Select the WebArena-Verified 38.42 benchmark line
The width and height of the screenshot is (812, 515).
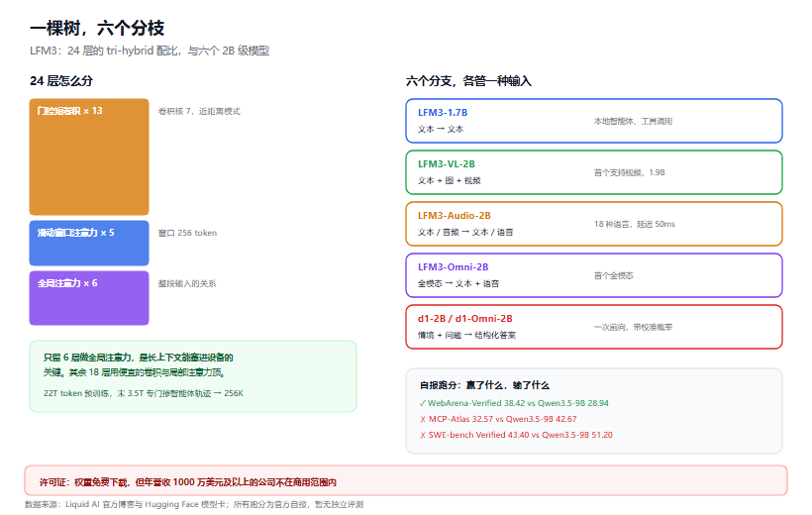coord(514,403)
